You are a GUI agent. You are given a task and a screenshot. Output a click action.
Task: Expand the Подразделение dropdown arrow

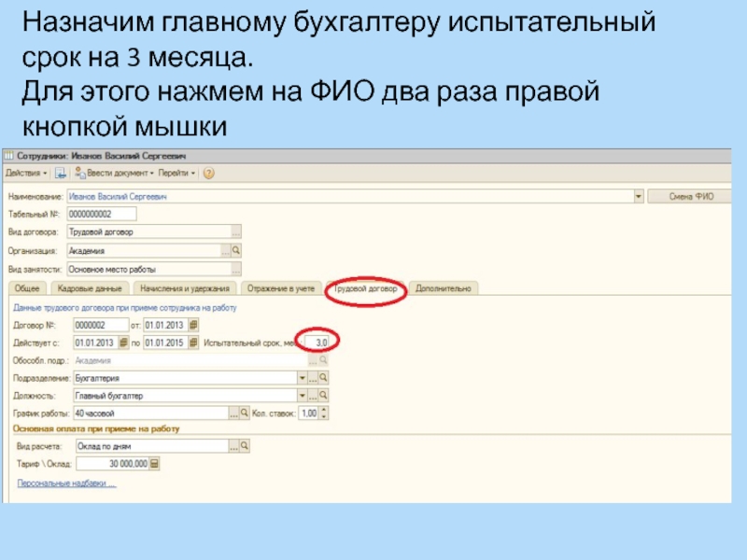pyautogui.click(x=302, y=378)
